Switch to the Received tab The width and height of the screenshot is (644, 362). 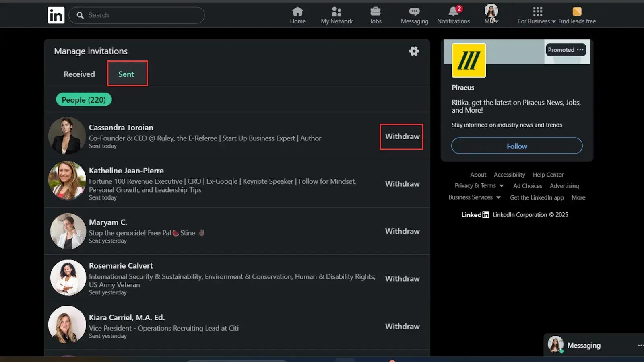79,74
